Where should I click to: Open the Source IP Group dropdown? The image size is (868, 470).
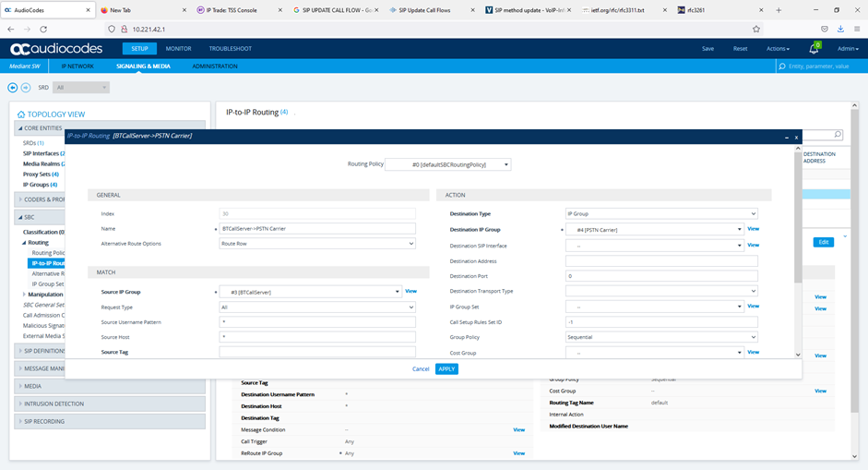310,292
